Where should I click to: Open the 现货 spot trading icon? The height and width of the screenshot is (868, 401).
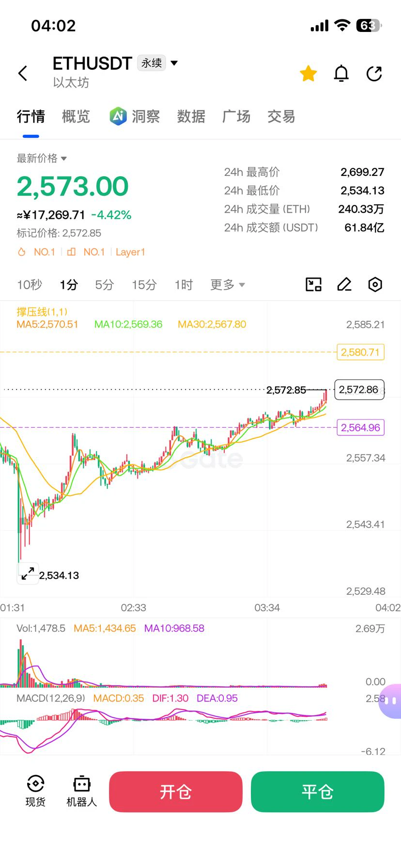point(35,791)
